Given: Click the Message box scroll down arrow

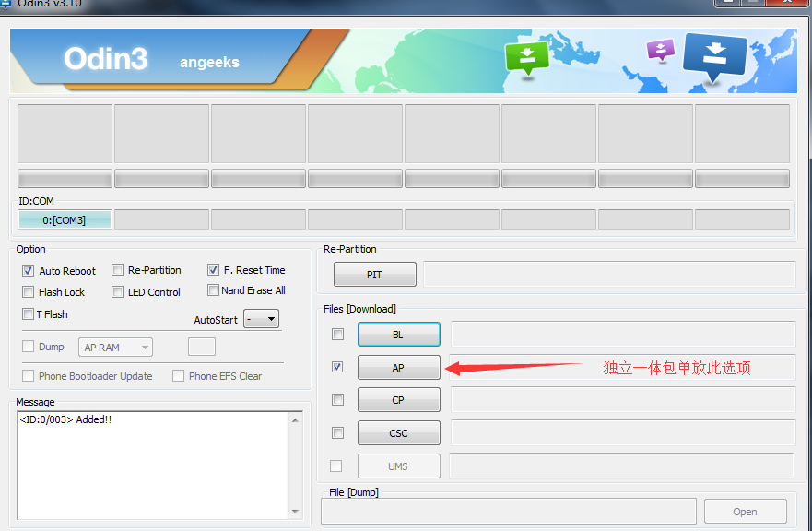Looking at the screenshot, I should pyautogui.click(x=295, y=512).
